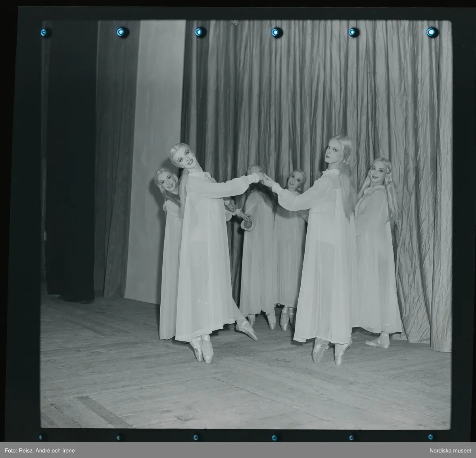Click the leftmost small dot on the bottom film edge
The height and width of the screenshot is (458, 476).
click(x=41, y=437)
